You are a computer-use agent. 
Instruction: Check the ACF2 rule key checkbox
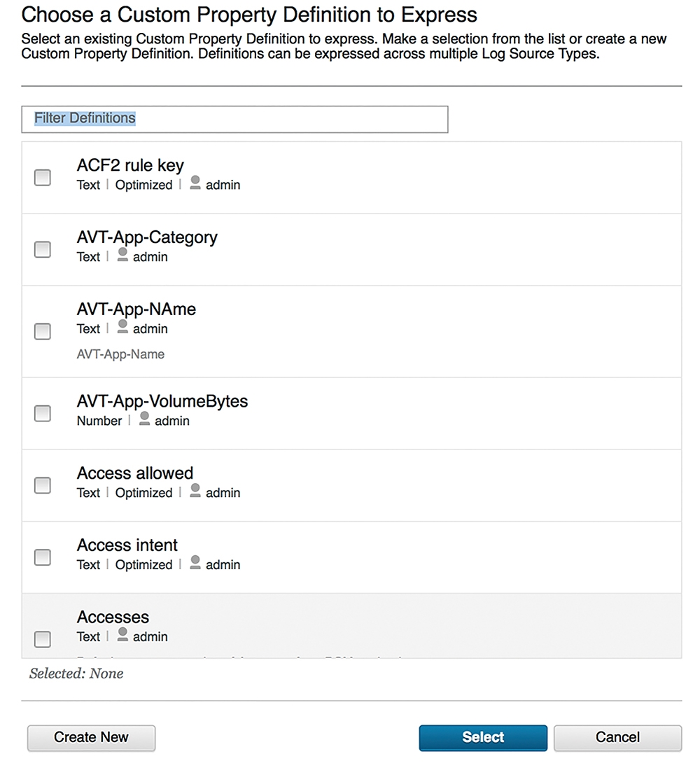[x=43, y=177]
